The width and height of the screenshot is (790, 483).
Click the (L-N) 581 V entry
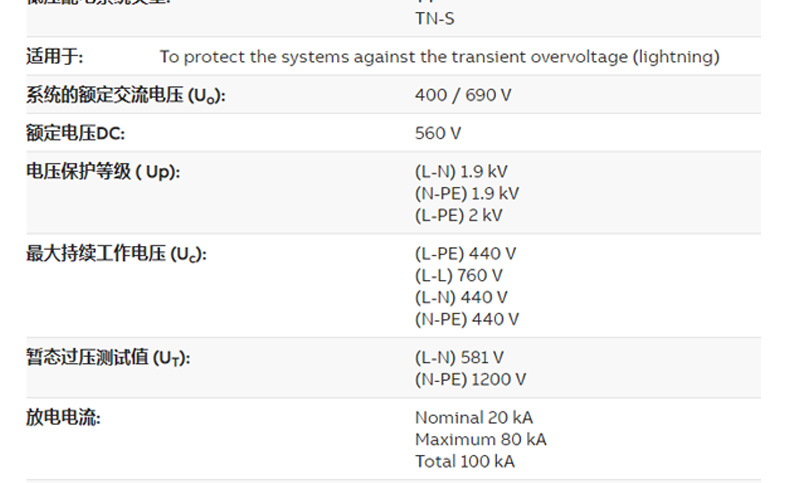click(459, 358)
